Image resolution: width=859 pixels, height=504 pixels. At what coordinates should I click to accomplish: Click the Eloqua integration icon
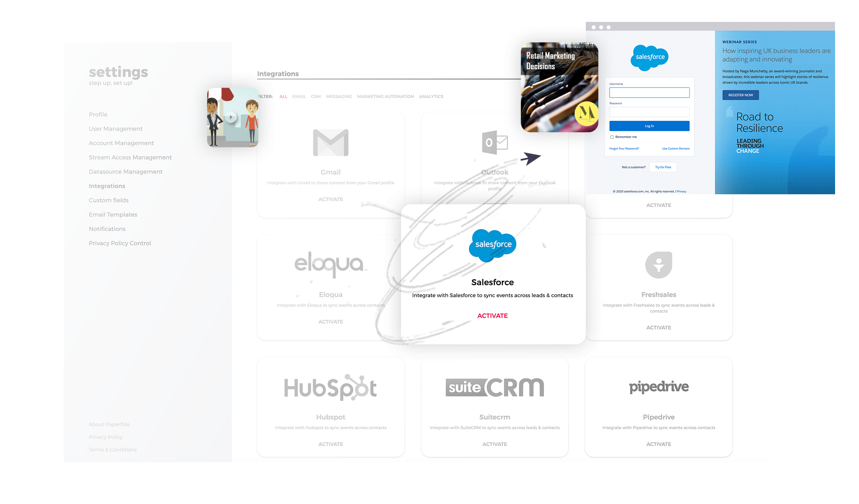pos(331,264)
